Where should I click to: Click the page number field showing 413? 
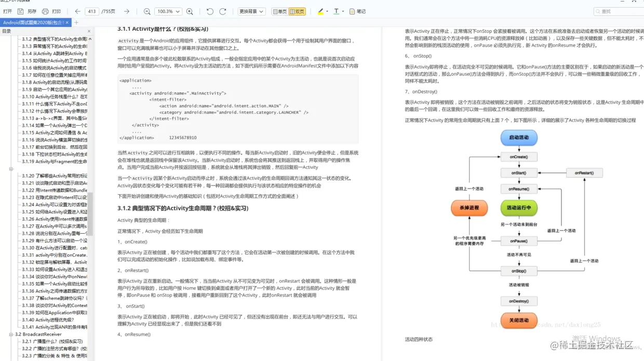click(x=91, y=11)
